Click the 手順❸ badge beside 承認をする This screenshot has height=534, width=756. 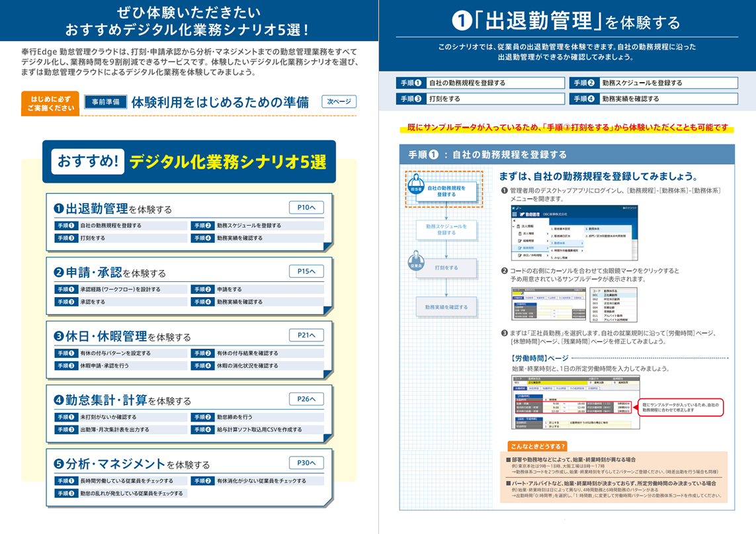point(67,302)
